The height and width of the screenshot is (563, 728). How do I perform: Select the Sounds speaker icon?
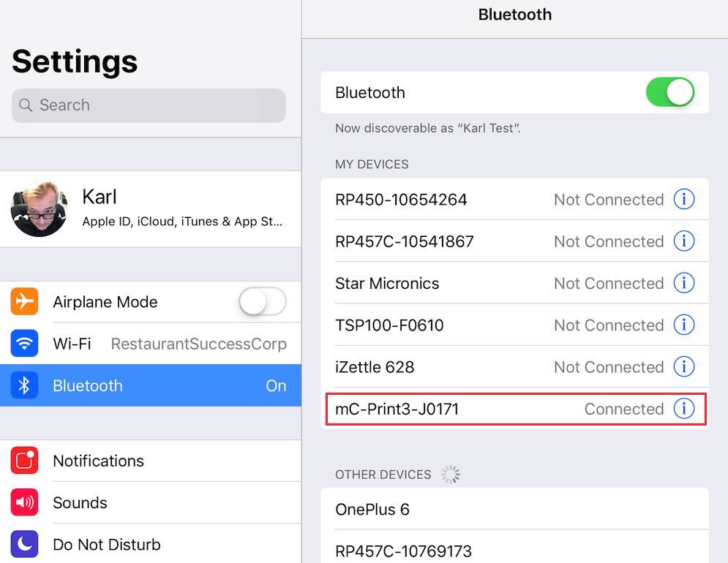pyautogui.click(x=24, y=502)
